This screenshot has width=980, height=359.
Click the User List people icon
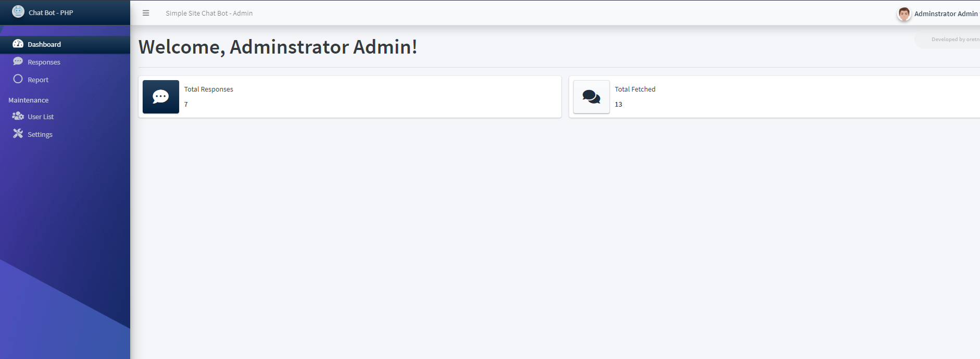(18, 116)
